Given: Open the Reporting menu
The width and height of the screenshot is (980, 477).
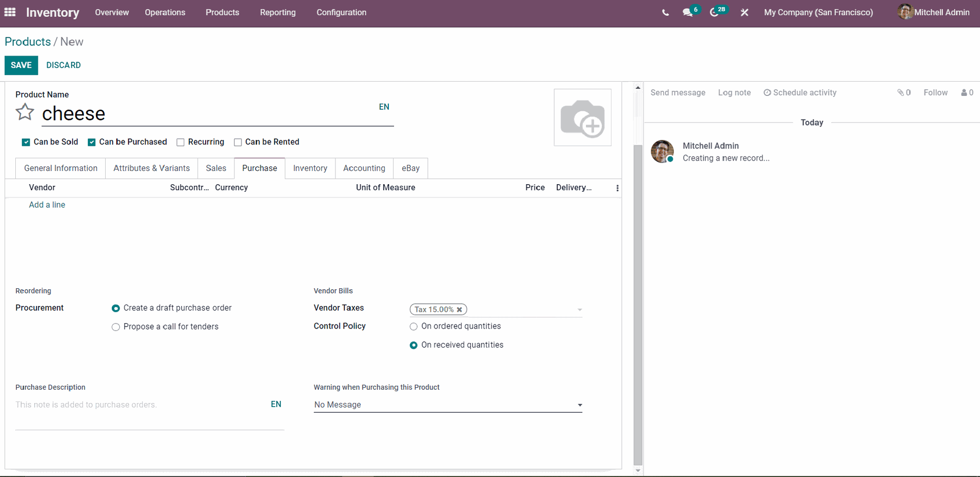Looking at the screenshot, I should point(278,12).
